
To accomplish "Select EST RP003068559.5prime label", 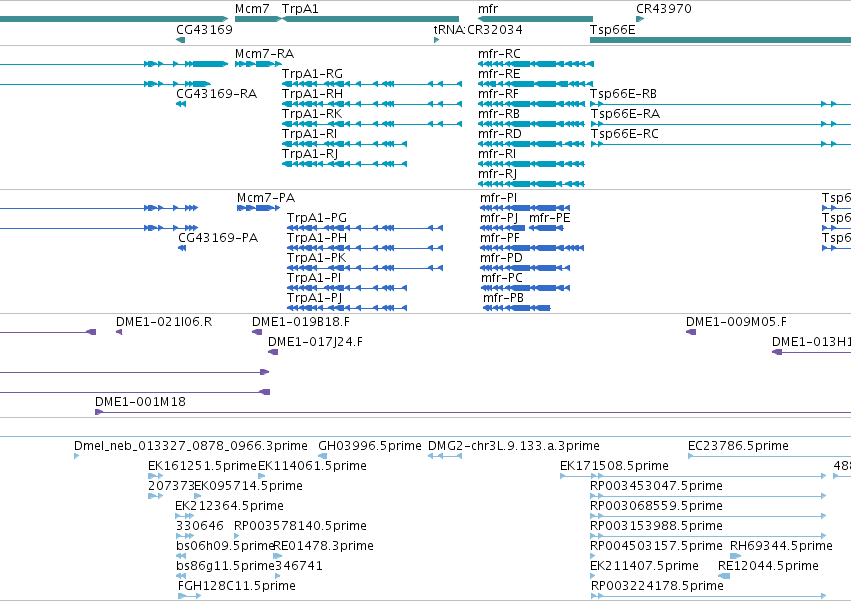I will point(657,505).
